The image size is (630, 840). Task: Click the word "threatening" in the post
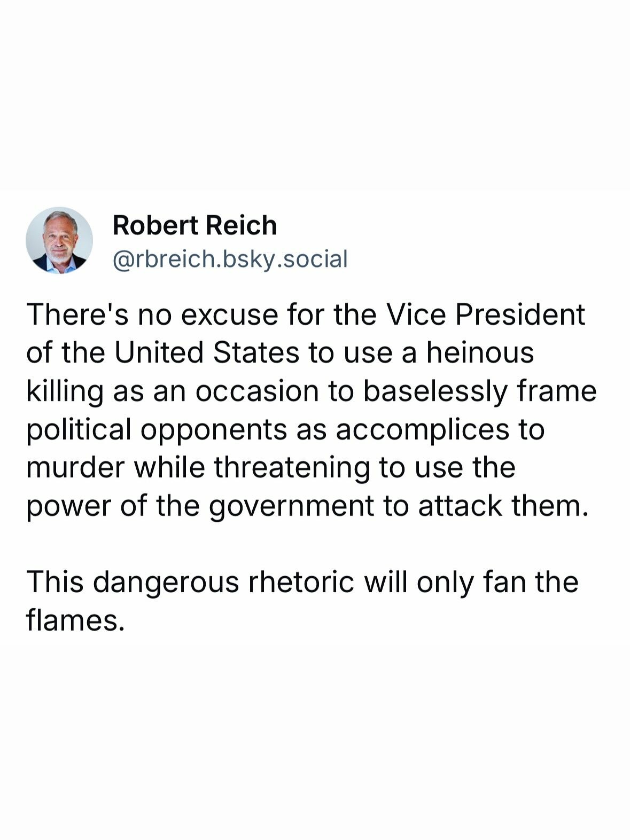tap(292, 467)
